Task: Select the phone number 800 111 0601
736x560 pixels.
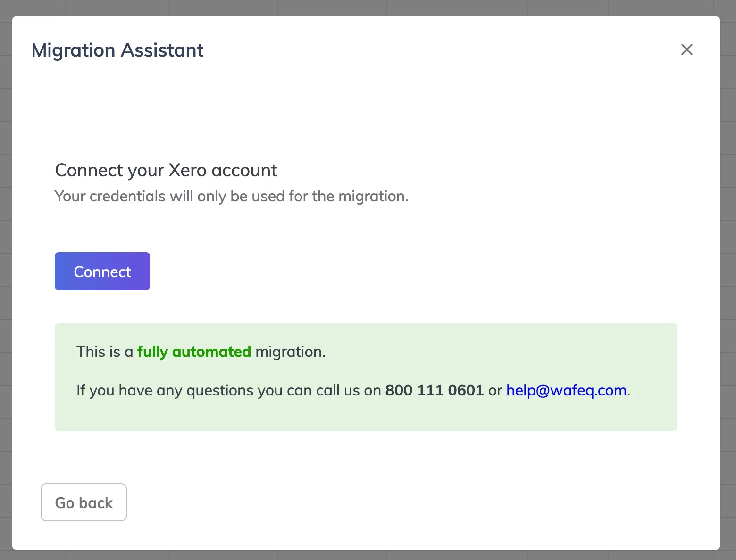Action: (434, 390)
